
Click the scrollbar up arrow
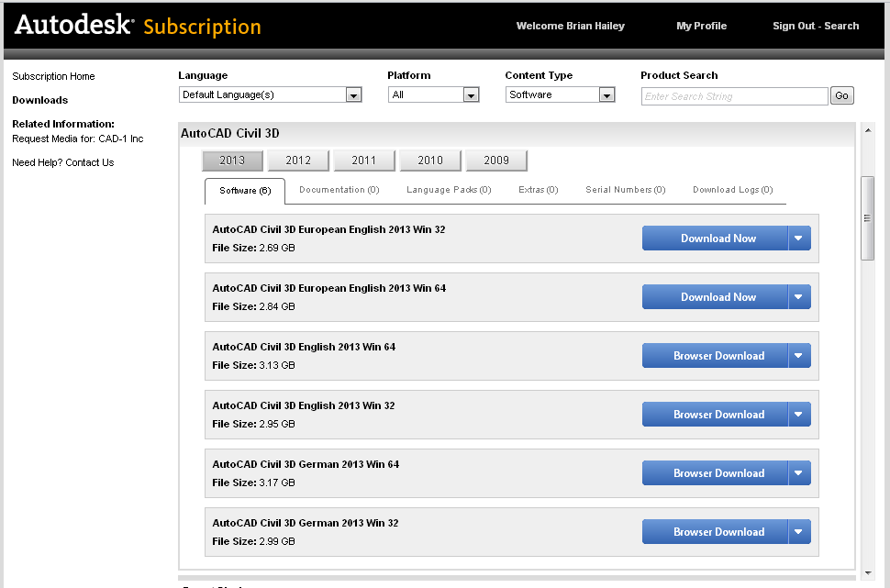867,130
